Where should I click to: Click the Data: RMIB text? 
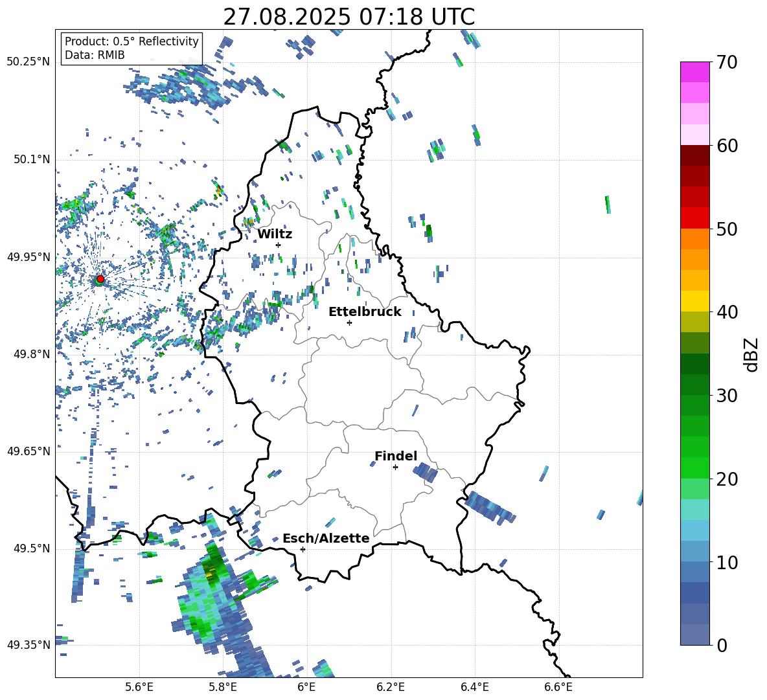95,55
